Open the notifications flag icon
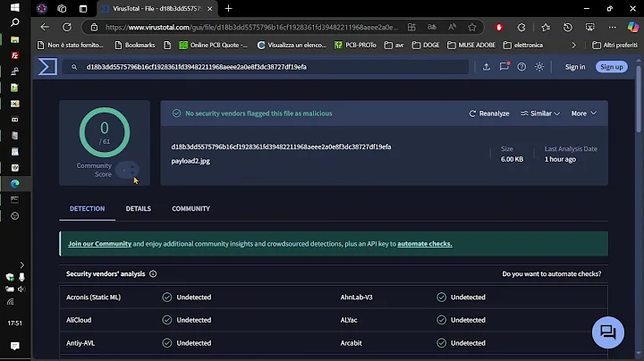 504,67
